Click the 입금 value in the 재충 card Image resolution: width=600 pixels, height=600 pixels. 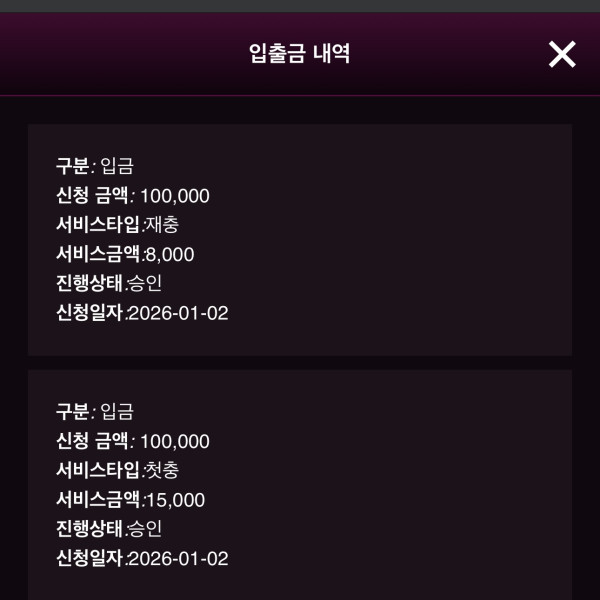pos(117,167)
